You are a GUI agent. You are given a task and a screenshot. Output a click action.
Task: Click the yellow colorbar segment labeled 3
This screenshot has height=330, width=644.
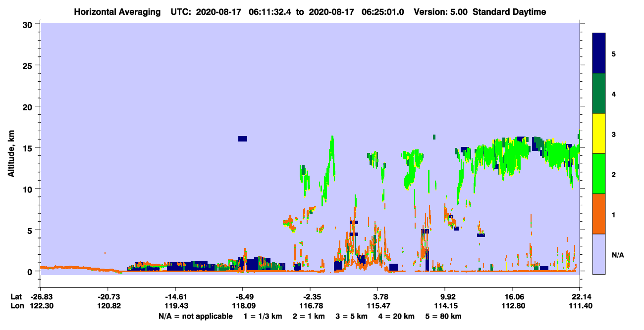pyautogui.click(x=599, y=134)
